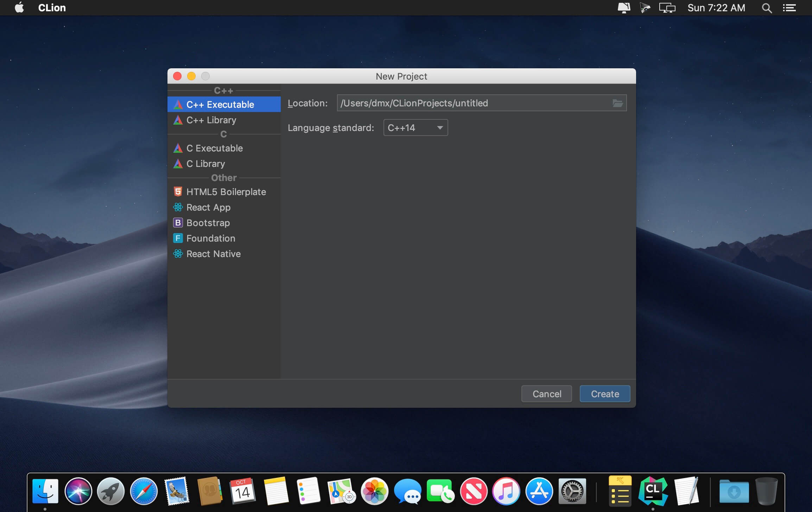Select React Native project type
The height and width of the screenshot is (512, 812).
tap(213, 254)
